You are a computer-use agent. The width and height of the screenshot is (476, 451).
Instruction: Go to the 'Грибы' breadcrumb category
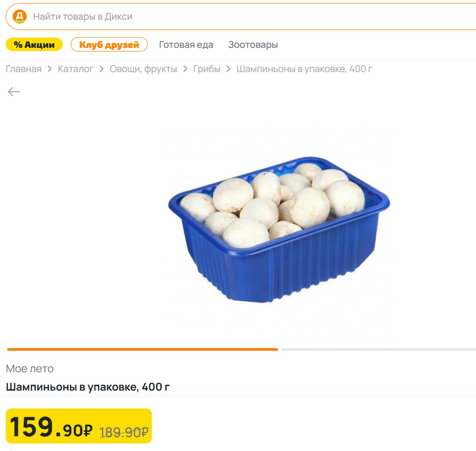coord(207,69)
